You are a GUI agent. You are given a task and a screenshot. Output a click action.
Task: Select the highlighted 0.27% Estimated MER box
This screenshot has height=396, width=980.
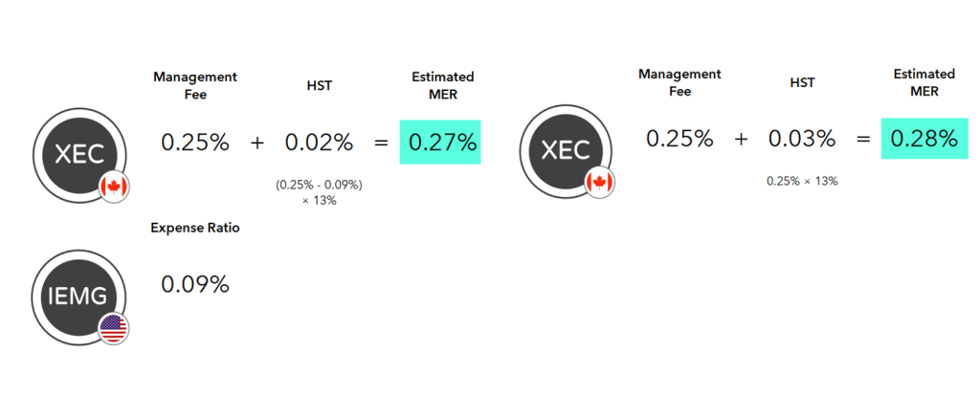coord(440,143)
